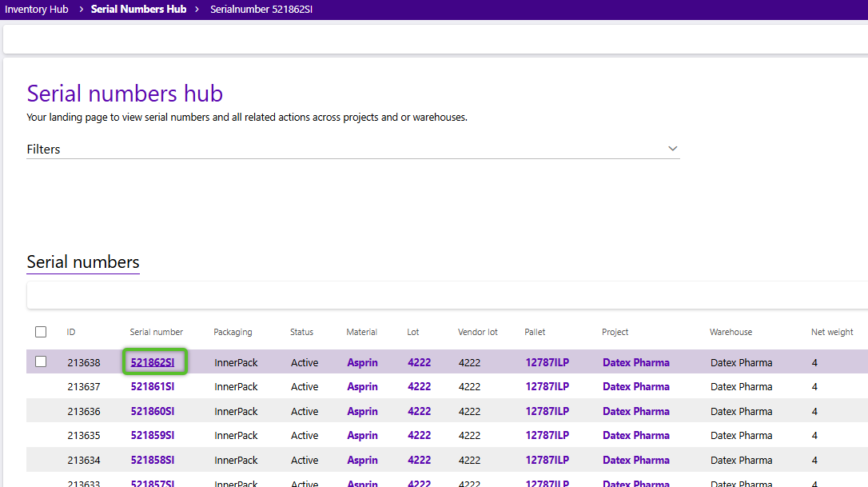868x487 pixels.
Task: Click the Net weight column header
Action: tap(832, 332)
